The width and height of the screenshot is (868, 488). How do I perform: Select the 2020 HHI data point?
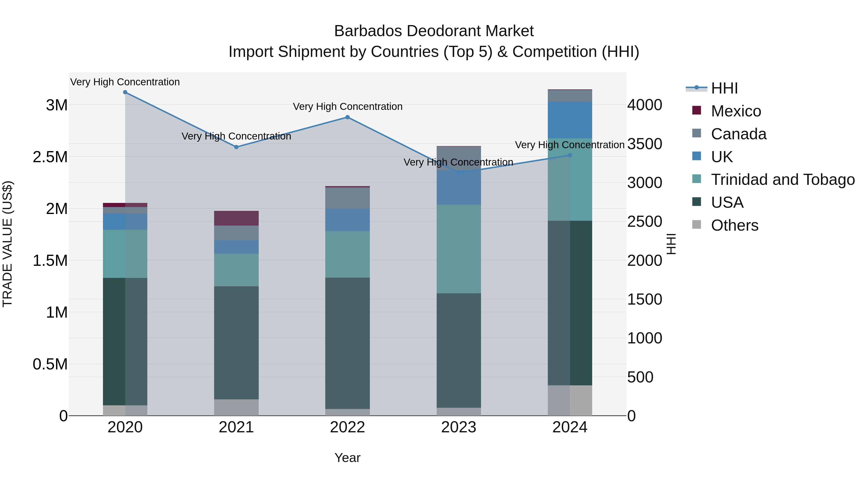tap(125, 92)
